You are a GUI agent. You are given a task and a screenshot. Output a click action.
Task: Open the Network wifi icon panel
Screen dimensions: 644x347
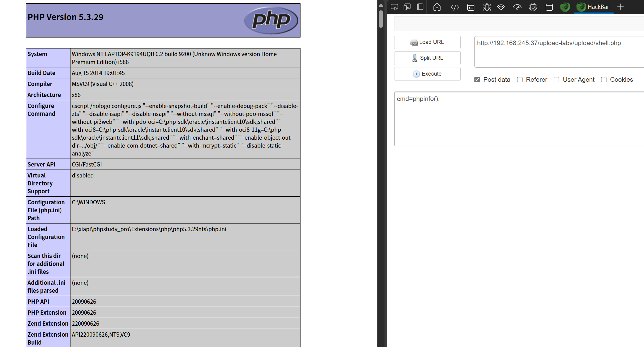[501, 7]
